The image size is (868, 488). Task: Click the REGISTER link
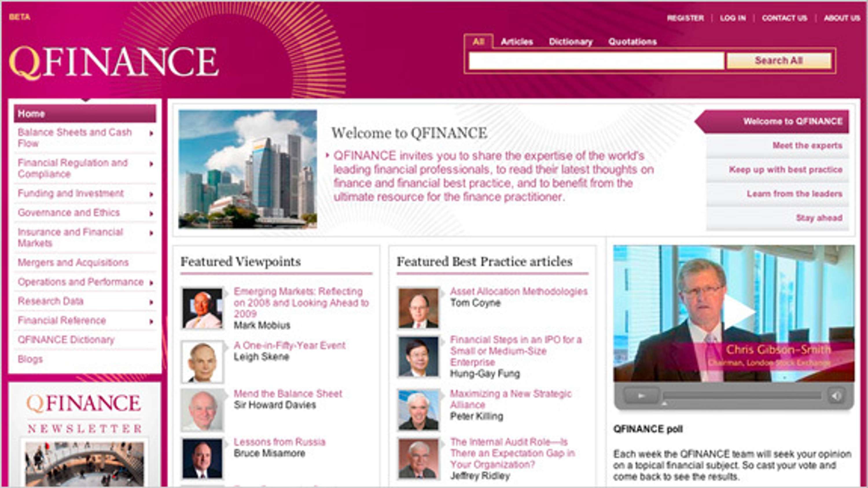tap(685, 18)
